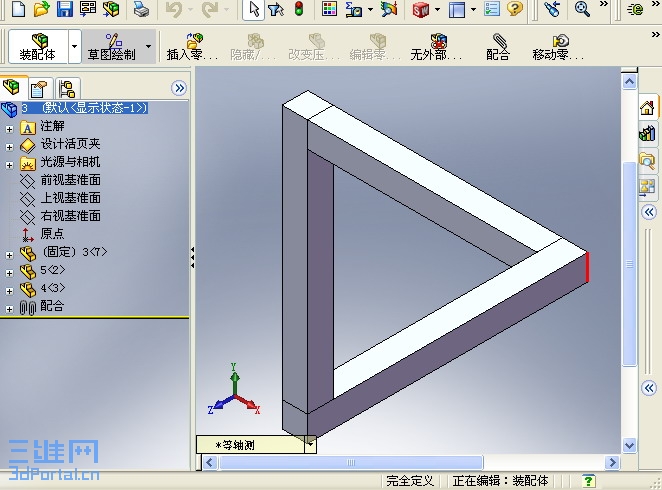Open the *等轴测 view orientation dropdown
The image size is (662, 490).
click(310, 444)
